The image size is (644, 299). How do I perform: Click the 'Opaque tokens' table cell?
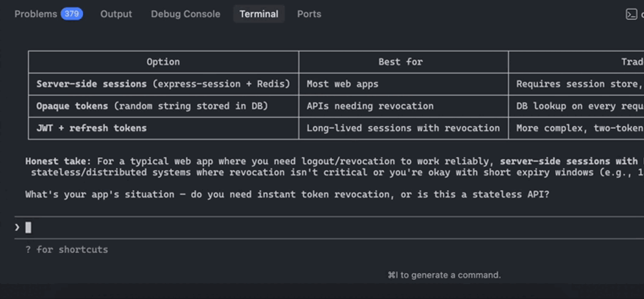[x=163, y=106]
